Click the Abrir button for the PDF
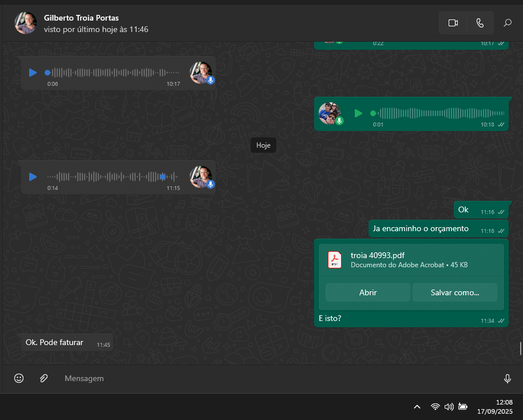 (x=367, y=292)
